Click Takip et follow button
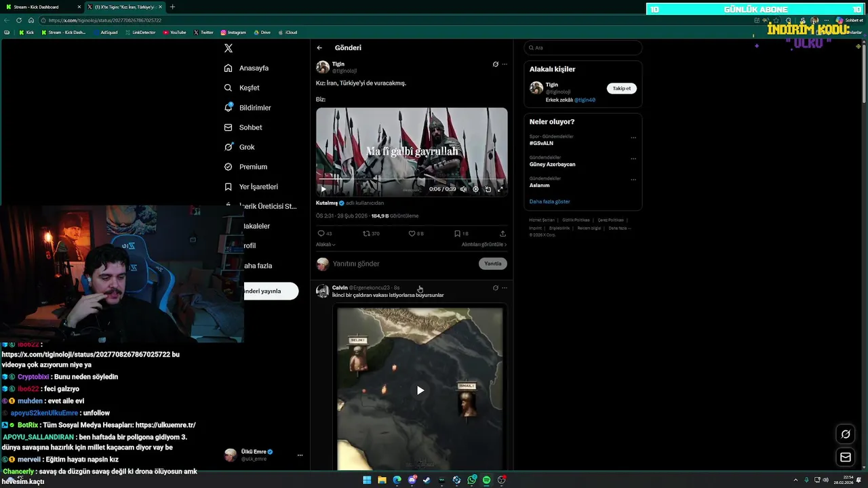 coord(622,89)
